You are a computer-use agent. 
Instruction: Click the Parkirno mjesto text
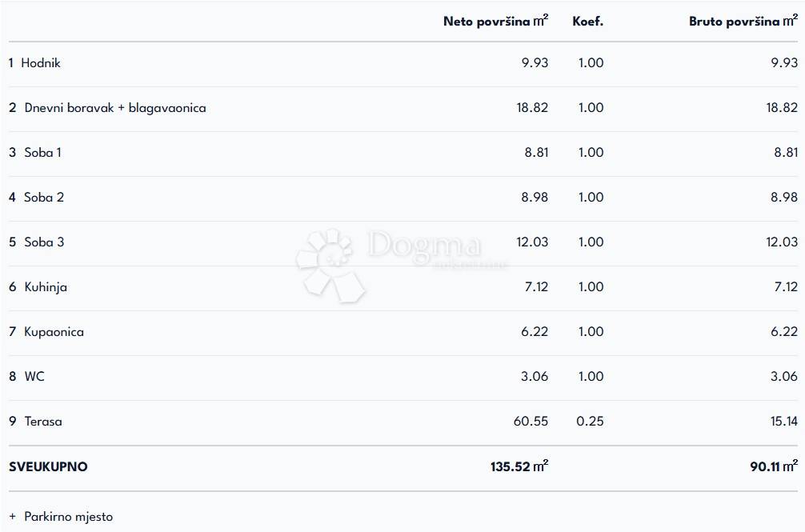(x=69, y=517)
